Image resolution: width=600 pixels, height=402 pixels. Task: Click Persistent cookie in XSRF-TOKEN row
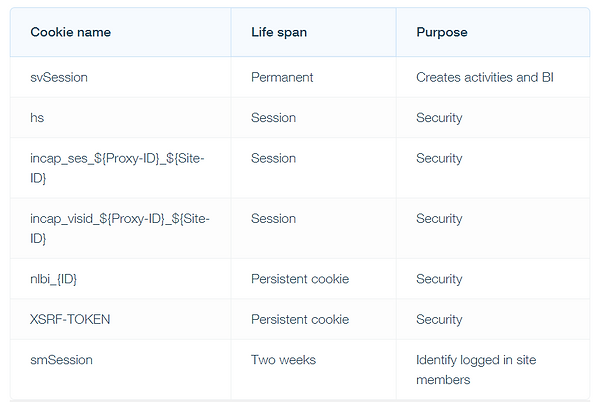coord(300,319)
